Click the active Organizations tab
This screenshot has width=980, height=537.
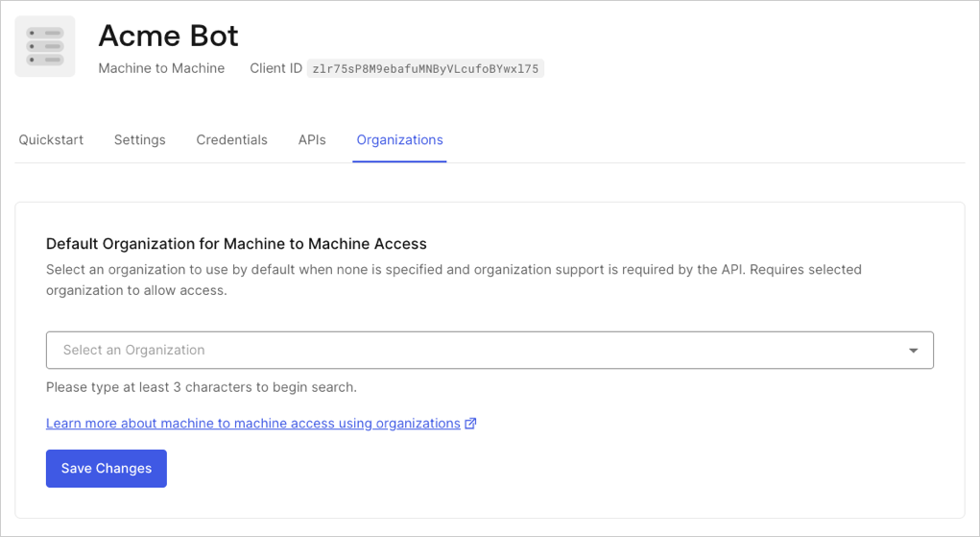click(399, 140)
